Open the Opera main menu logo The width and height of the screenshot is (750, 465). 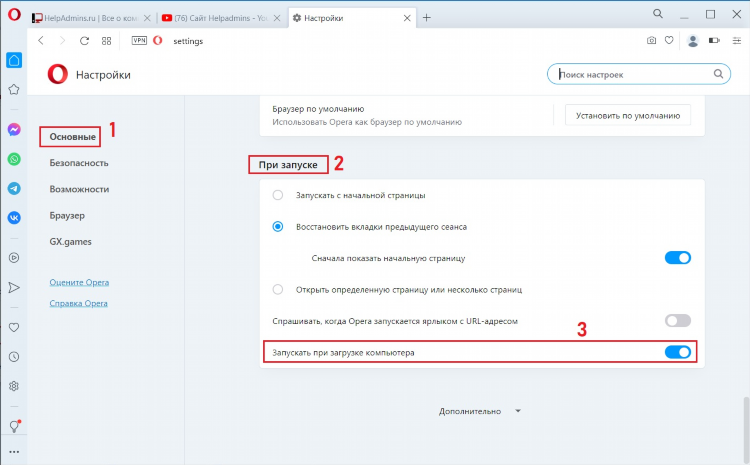point(14,14)
